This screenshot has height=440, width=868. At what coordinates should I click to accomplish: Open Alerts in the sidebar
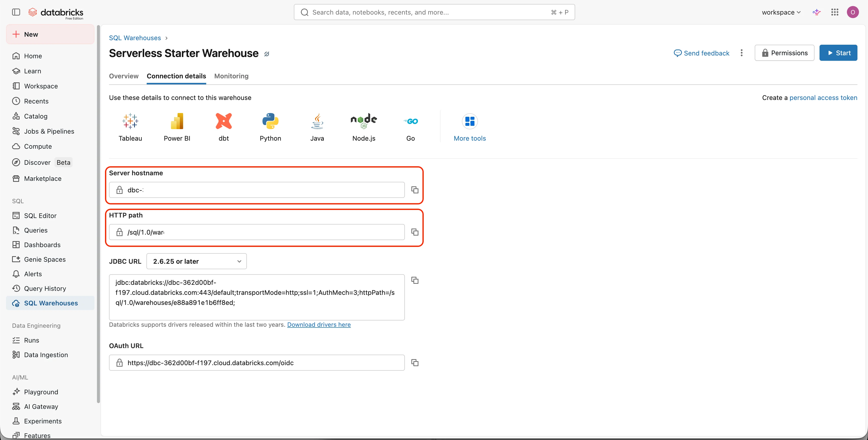(x=50, y=274)
